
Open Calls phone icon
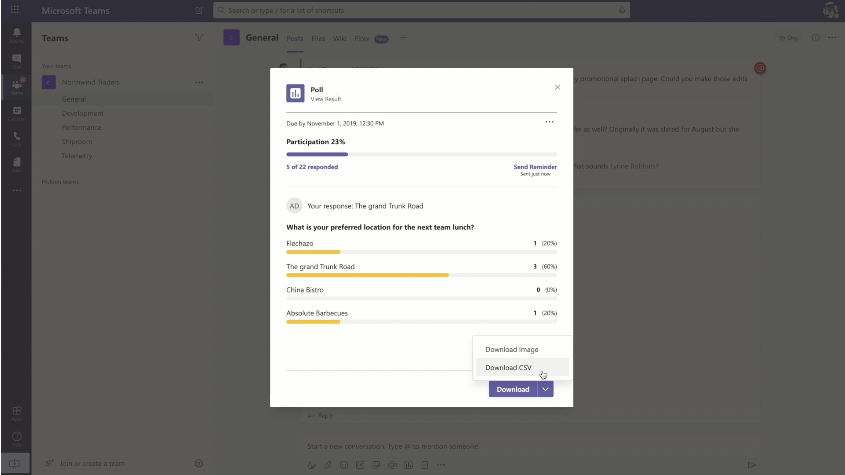point(16,137)
